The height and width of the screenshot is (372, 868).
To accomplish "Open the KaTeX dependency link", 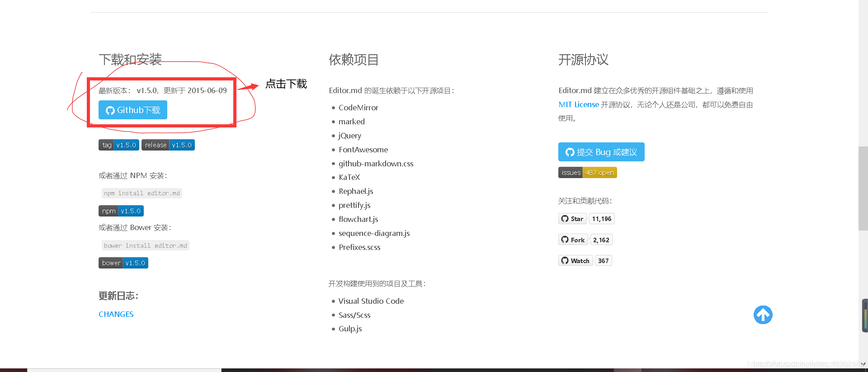I will pyautogui.click(x=349, y=177).
